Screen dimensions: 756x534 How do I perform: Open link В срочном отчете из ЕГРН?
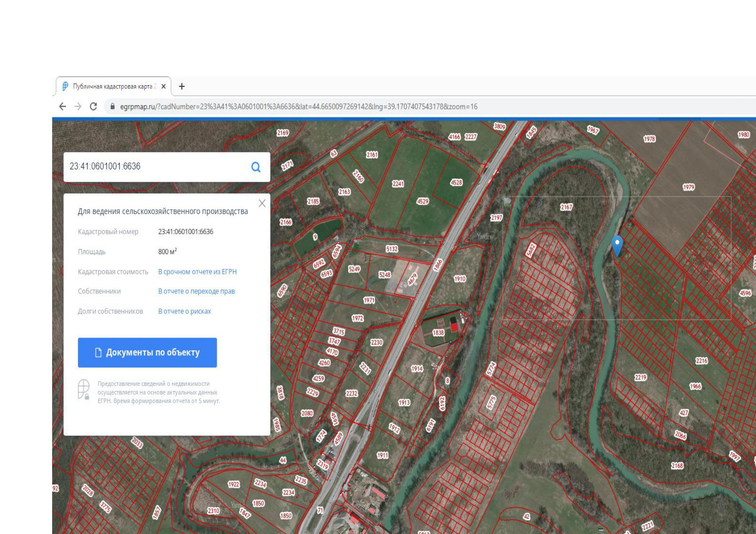pyautogui.click(x=197, y=272)
